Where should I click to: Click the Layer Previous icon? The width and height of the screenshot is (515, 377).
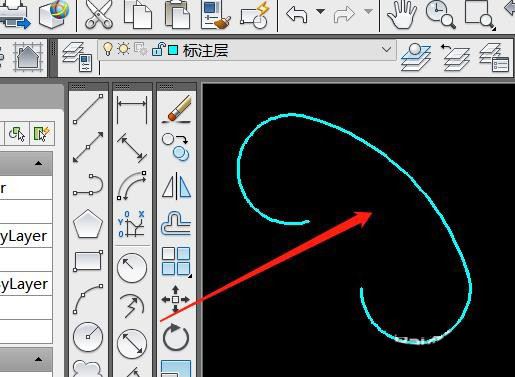tap(455, 57)
